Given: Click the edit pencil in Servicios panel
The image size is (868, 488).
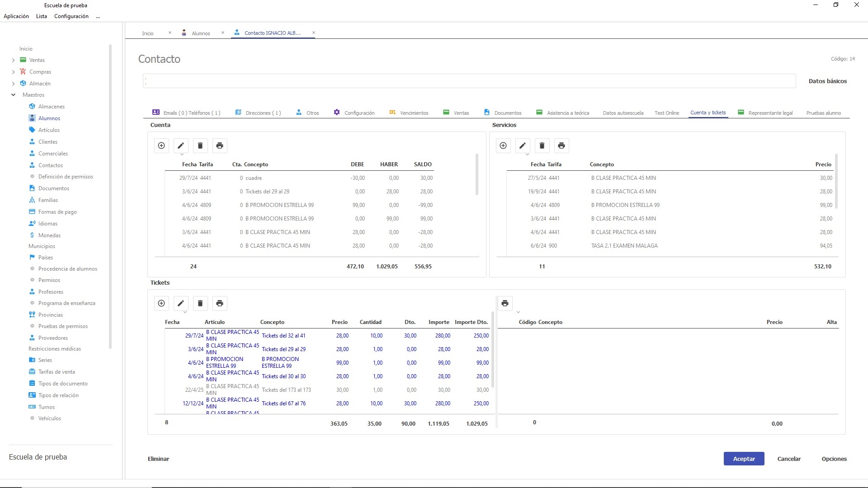Looking at the screenshot, I should click(x=523, y=145).
